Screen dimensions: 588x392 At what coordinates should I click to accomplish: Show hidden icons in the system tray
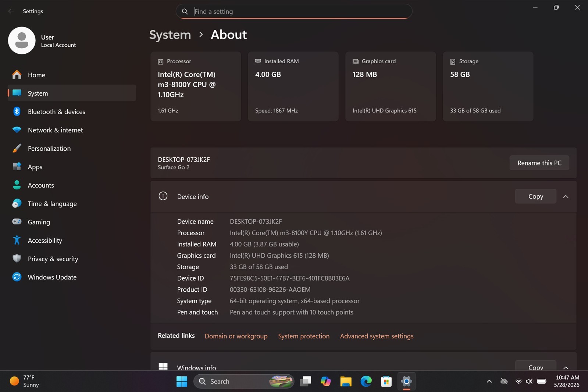[x=489, y=381]
